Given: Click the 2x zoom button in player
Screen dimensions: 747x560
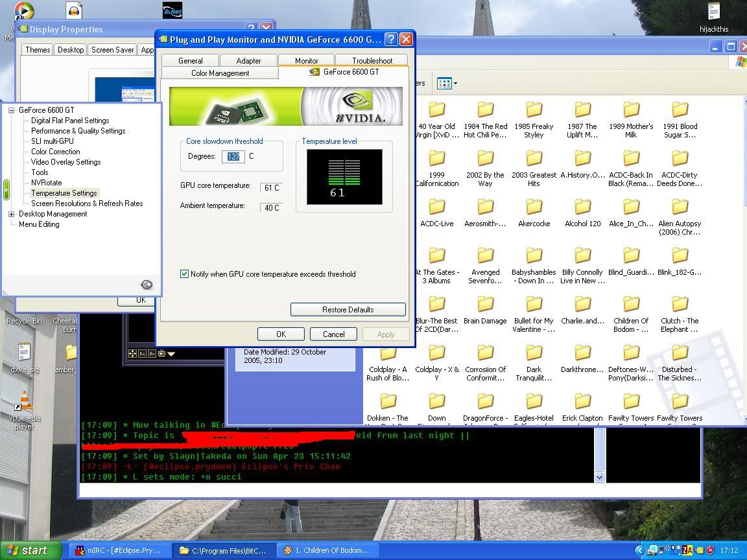Looking at the screenshot, I should click(152, 353).
